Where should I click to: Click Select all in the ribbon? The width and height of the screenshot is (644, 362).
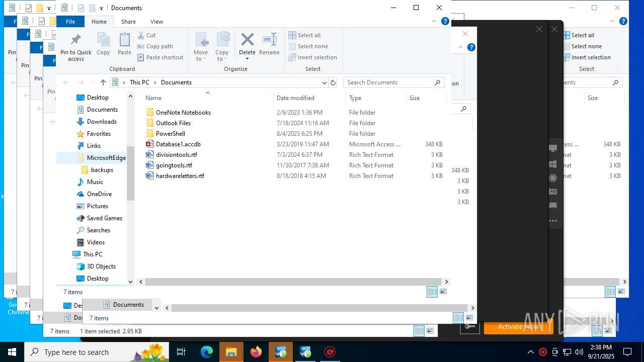click(304, 35)
